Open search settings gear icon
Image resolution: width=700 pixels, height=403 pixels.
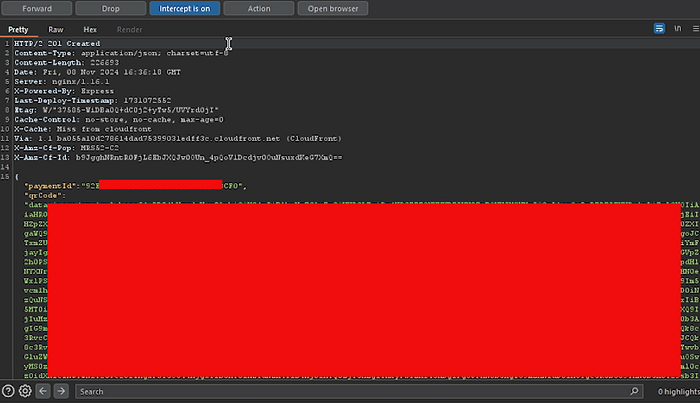pyautogui.click(x=25, y=391)
